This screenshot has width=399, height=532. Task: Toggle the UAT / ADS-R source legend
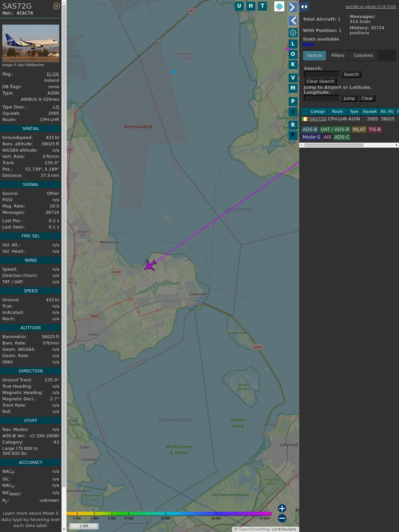[x=335, y=130]
